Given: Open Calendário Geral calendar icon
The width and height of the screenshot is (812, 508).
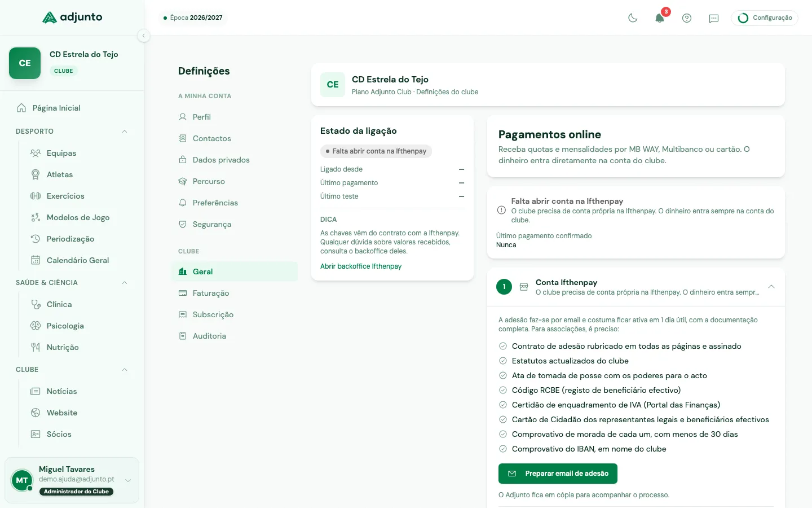Looking at the screenshot, I should click(36, 260).
